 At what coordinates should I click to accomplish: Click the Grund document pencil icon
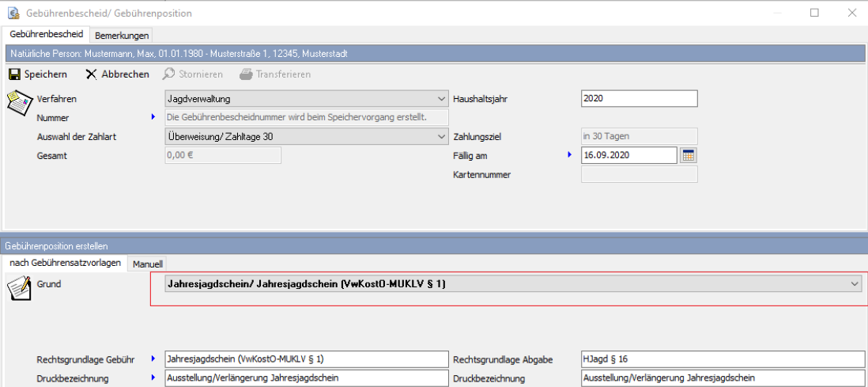click(x=17, y=288)
